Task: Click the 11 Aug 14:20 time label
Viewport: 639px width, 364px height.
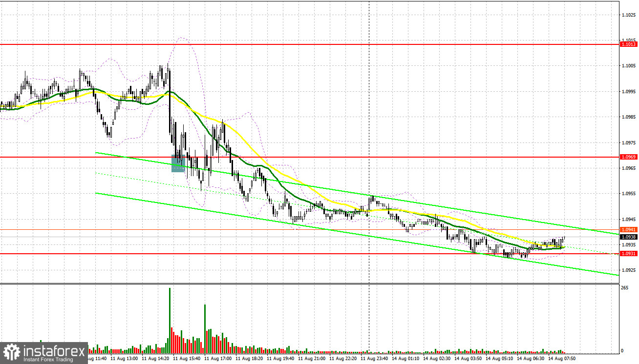Action: [155, 359]
